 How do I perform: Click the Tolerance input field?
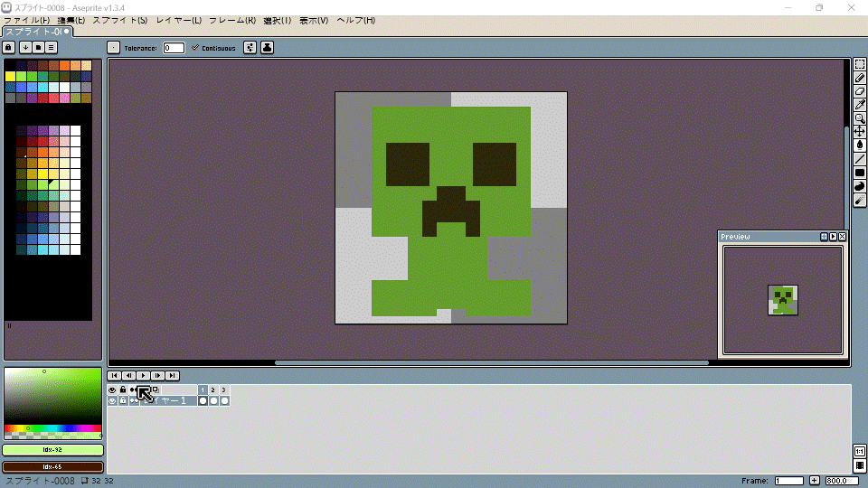pos(174,48)
